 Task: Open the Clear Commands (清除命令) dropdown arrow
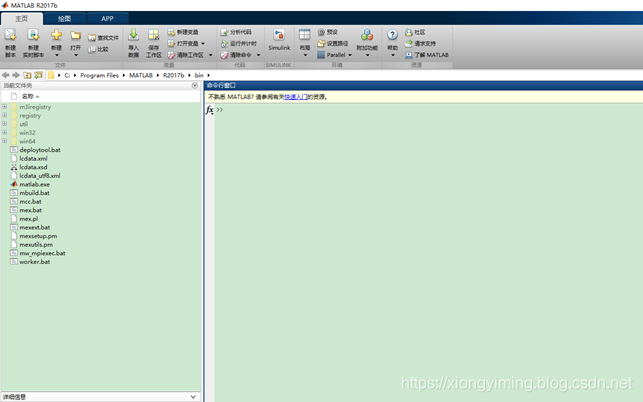click(x=258, y=55)
